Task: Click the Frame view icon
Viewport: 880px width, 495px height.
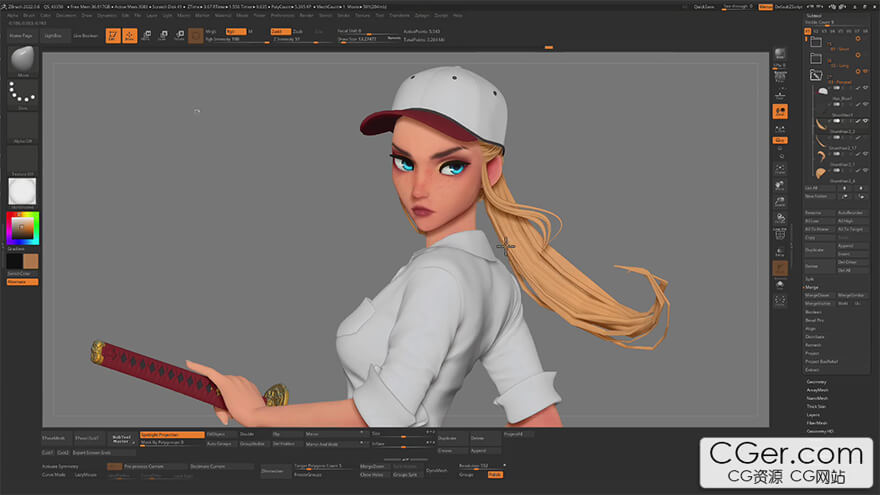Action: click(x=780, y=169)
